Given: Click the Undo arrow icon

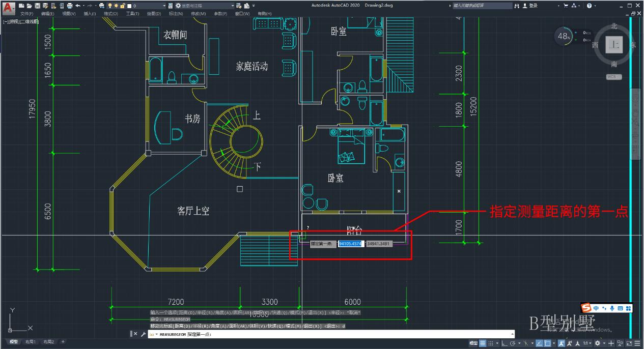Looking at the screenshot, I should [78, 6].
